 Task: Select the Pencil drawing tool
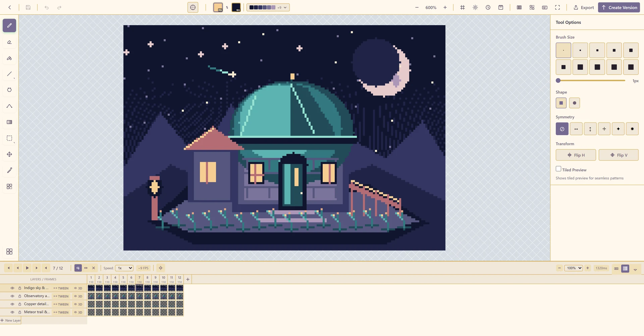[x=9, y=25]
